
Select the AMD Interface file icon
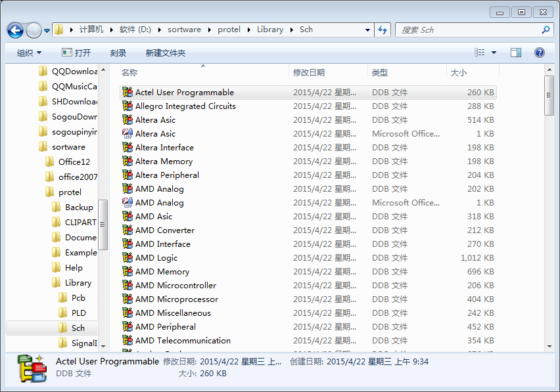128,244
